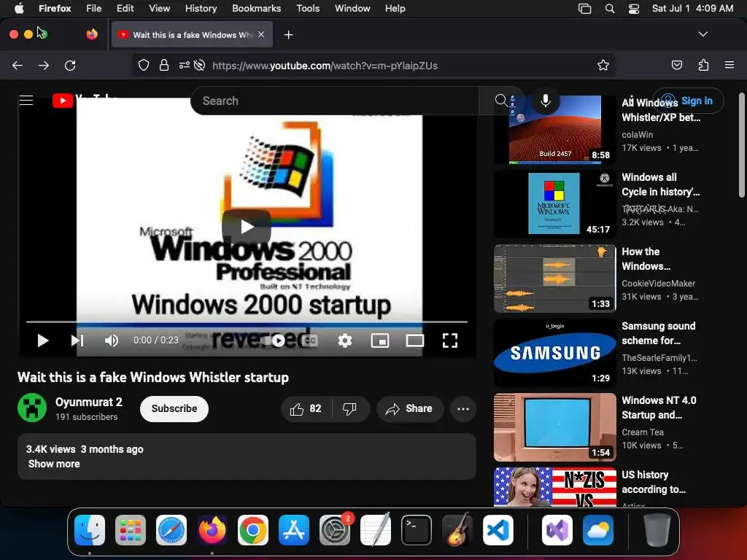Enable miniplayer mode
The height and width of the screenshot is (560, 747).
pos(379,341)
